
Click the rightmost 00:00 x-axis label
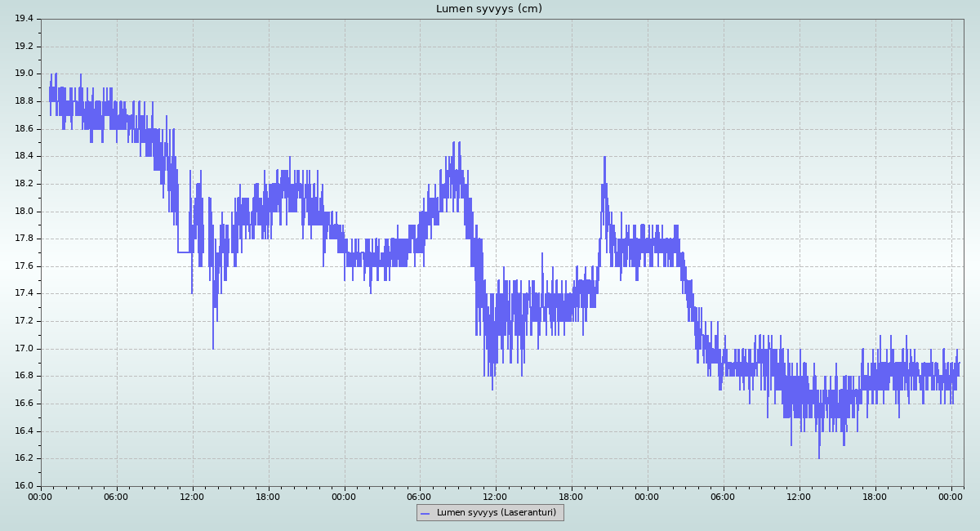(951, 496)
